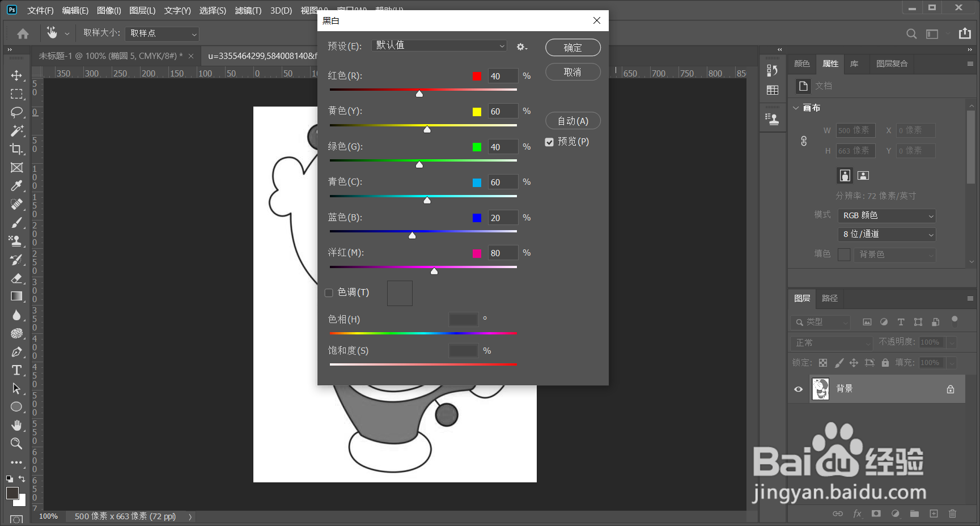Select the Clone Stamp tool
Viewport: 980px width, 526px height.
click(16, 241)
